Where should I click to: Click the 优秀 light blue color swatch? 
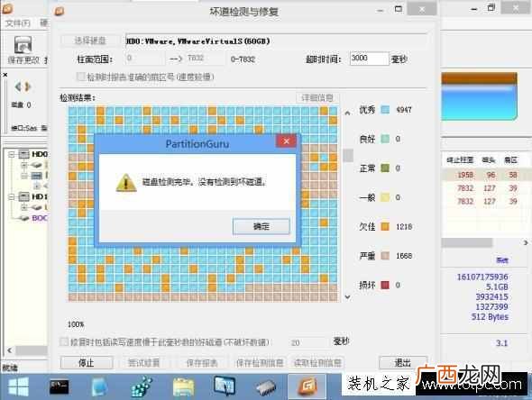[x=385, y=110]
